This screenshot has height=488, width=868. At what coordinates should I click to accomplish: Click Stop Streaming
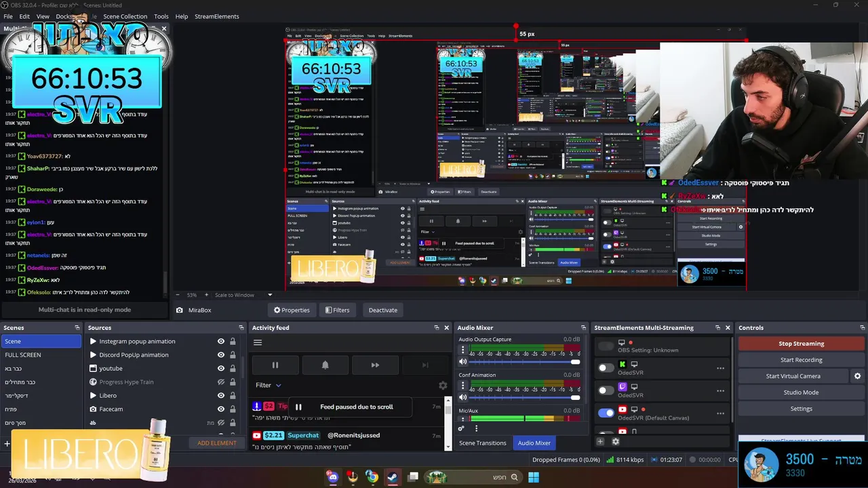pyautogui.click(x=801, y=344)
